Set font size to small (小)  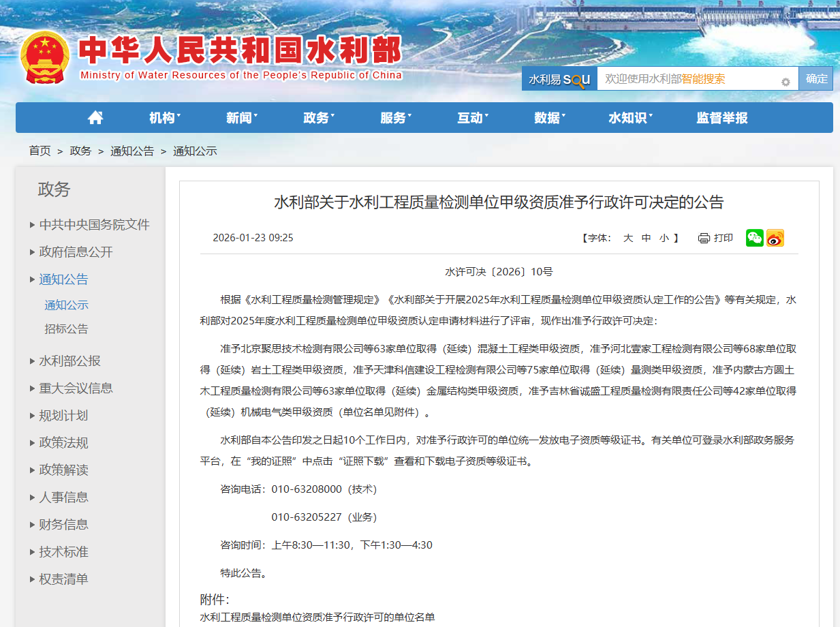click(x=664, y=238)
